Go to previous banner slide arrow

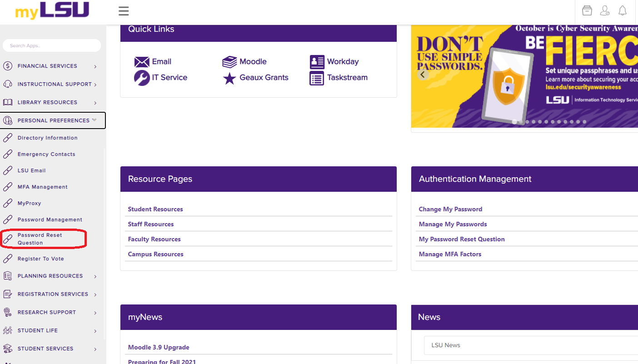[x=423, y=75]
